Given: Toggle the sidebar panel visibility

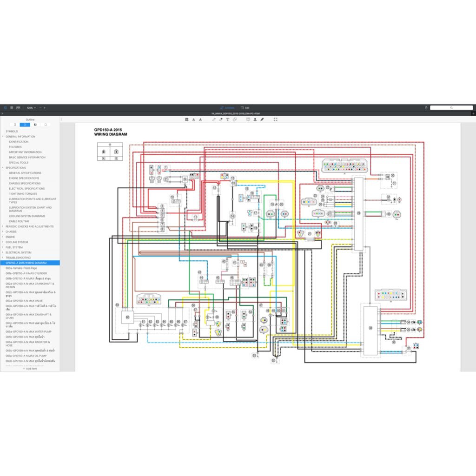Looking at the screenshot, I should coord(6,108).
